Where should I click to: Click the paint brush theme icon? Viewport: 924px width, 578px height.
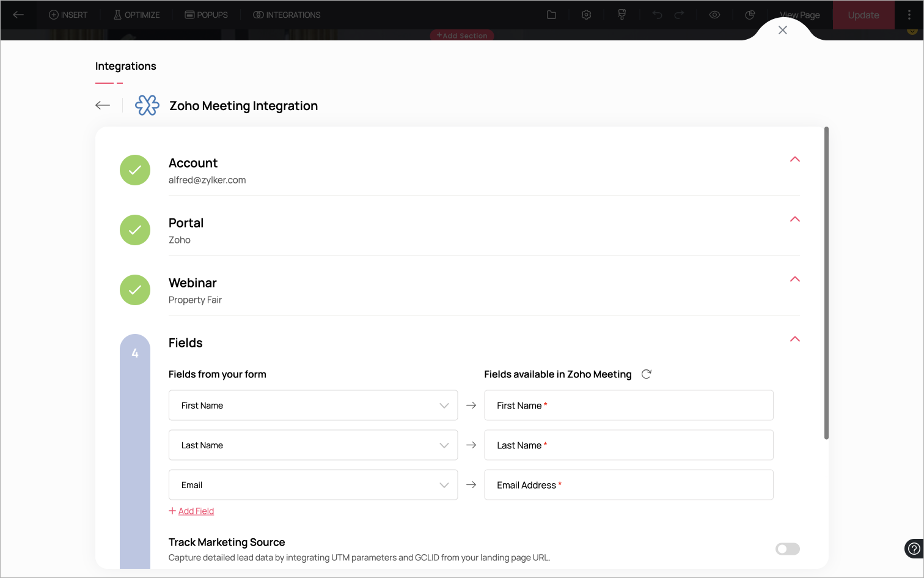pyautogui.click(x=621, y=15)
